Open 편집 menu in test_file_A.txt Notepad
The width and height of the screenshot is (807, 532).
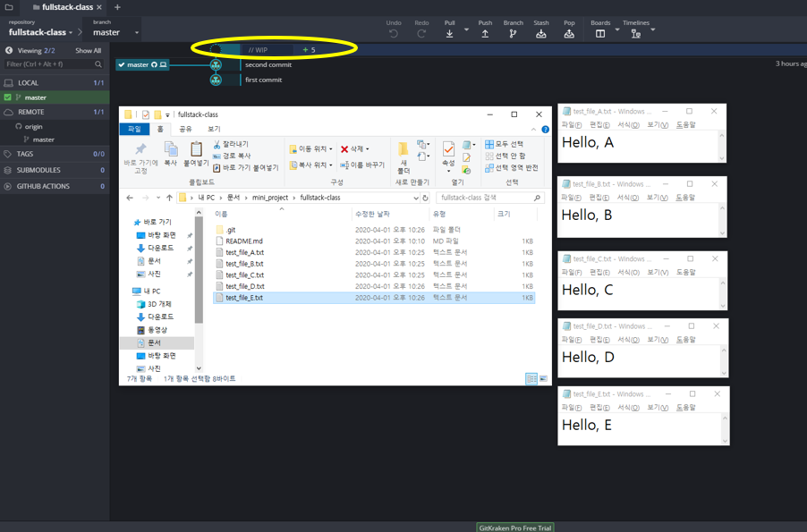click(599, 125)
